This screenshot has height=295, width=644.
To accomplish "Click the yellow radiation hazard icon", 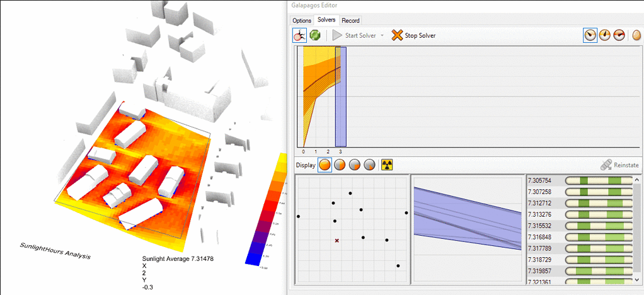I will point(387,165).
